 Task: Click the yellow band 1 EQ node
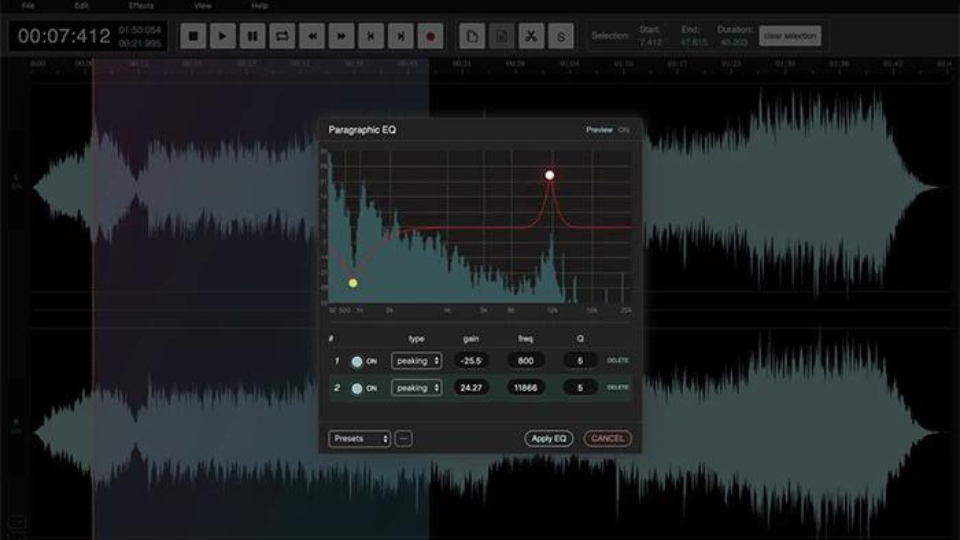tap(353, 283)
